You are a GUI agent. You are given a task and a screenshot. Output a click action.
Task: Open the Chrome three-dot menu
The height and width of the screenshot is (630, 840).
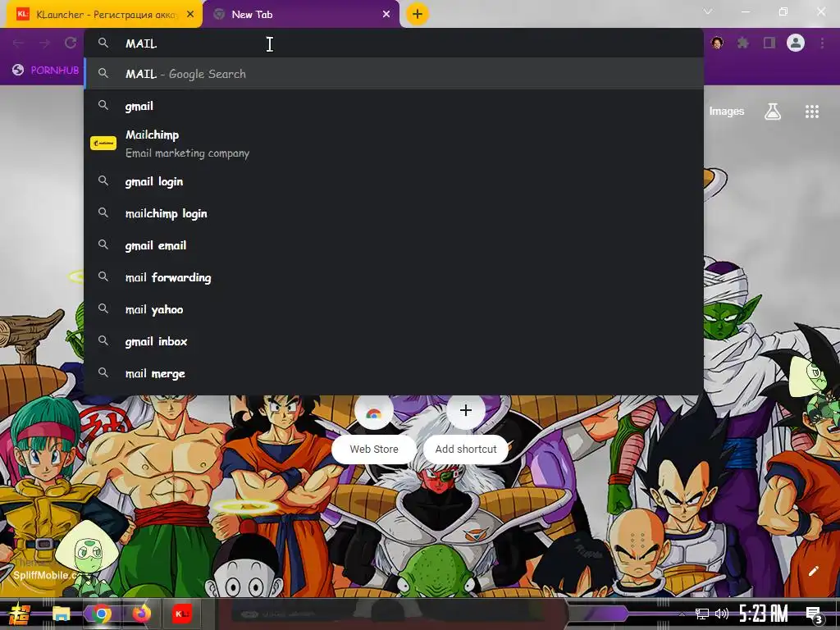point(822,43)
